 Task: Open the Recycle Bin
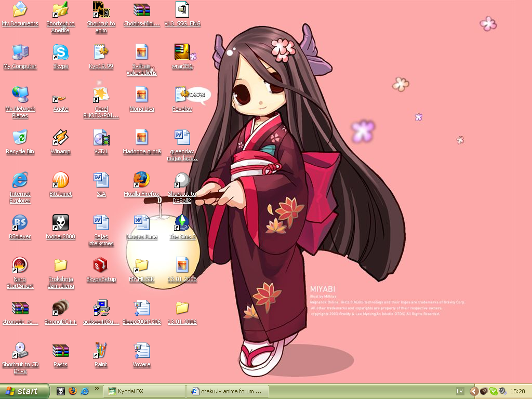(x=20, y=137)
